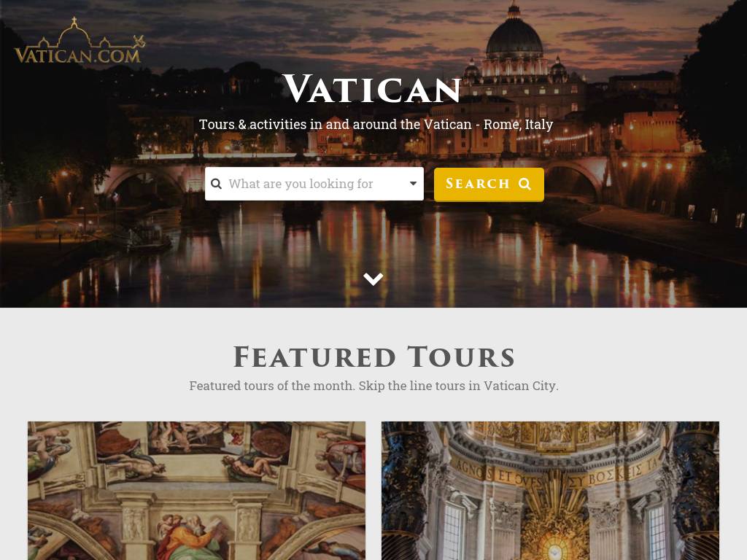Click the magnifier icon on the yellow Search button
The image size is (747, 560).
coord(525,184)
